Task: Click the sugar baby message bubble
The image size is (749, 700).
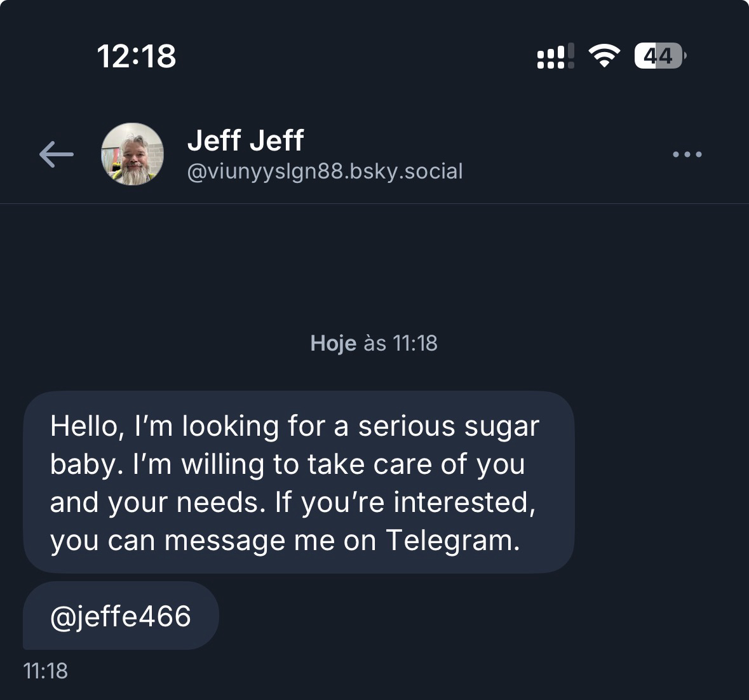Action: 299,482
